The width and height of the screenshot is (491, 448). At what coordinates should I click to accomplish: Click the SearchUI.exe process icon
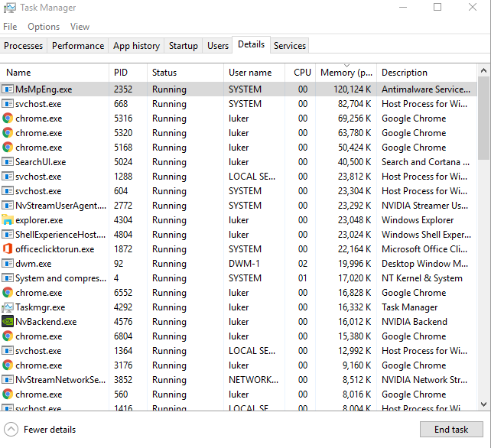click(x=8, y=162)
